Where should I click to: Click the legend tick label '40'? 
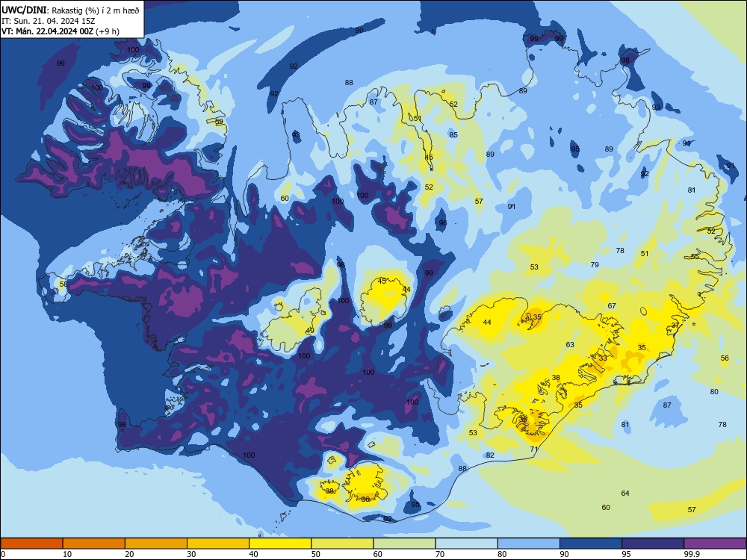tap(254, 554)
